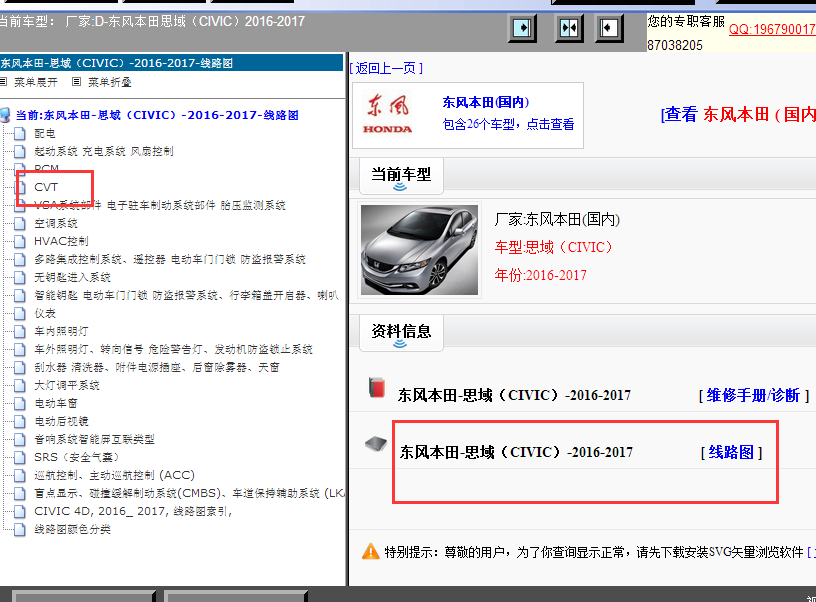
Task: Click the orange warning triangle icon
Action: [371, 552]
